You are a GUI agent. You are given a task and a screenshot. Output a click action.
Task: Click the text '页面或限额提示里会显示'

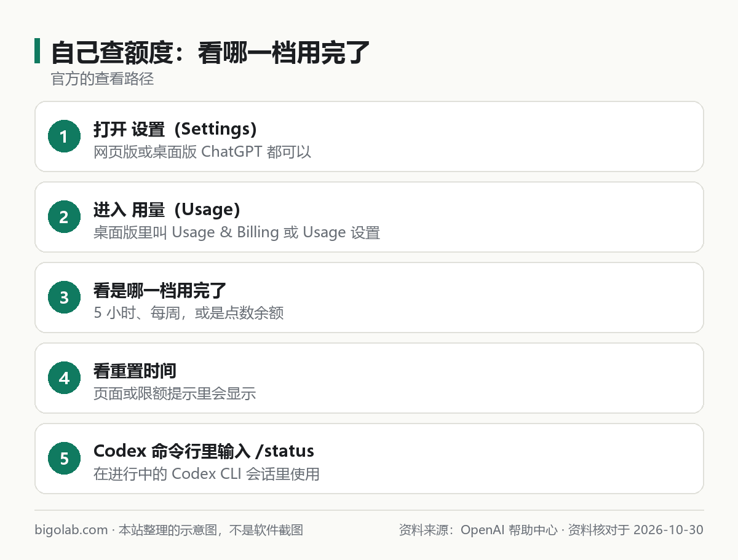[175, 394]
